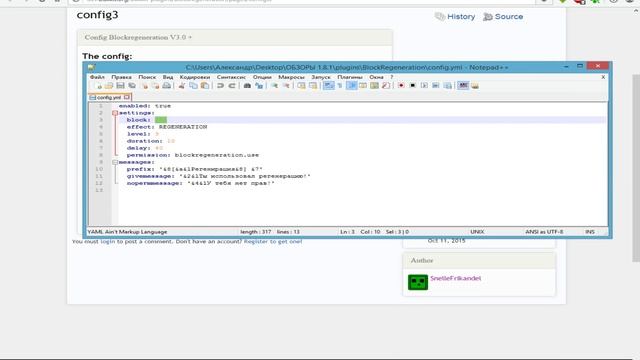640x360 pixels.
Task: Close the config.yml tab with its X
Action: tap(127, 98)
